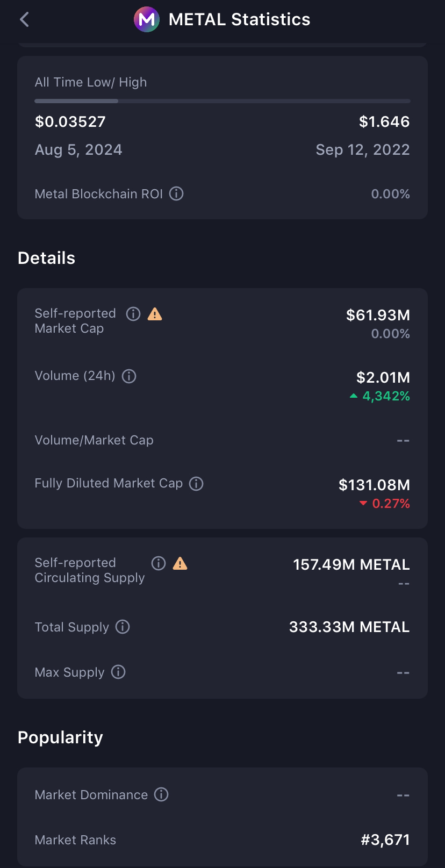
Task: Tap the $61.93M market cap value
Action: click(378, 315)
